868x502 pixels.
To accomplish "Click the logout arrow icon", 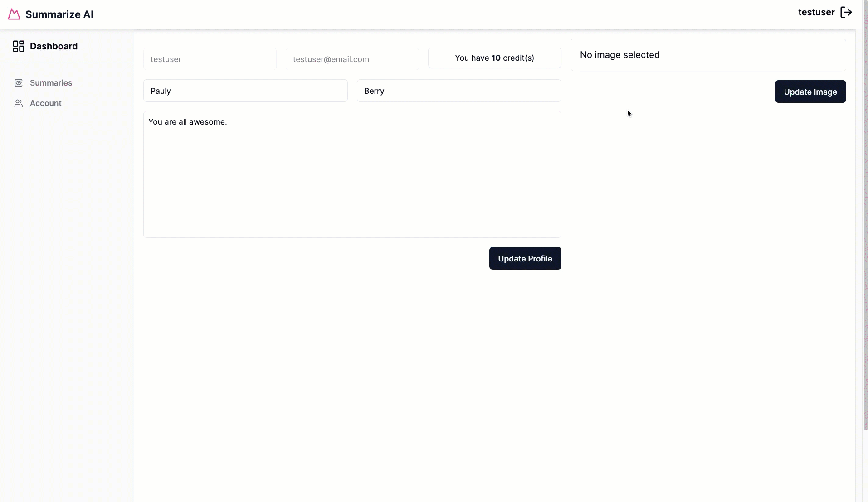I will click(x=846, y=12).
